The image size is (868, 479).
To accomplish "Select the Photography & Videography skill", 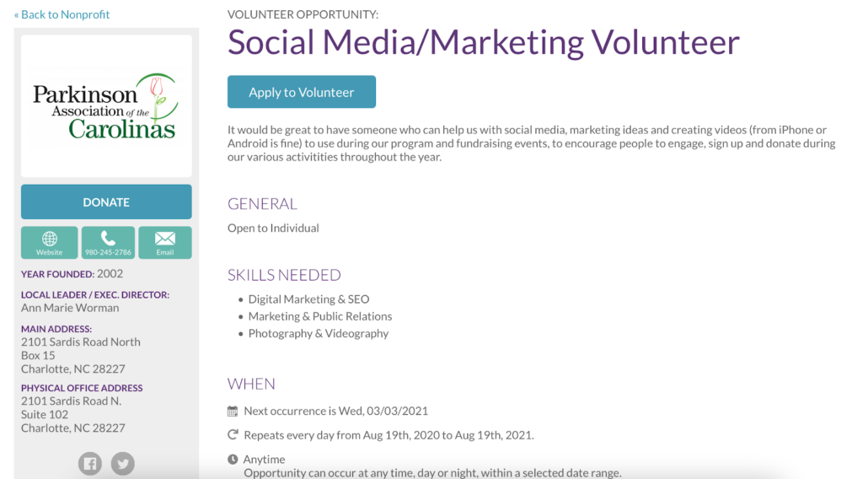I will [319, 333].
